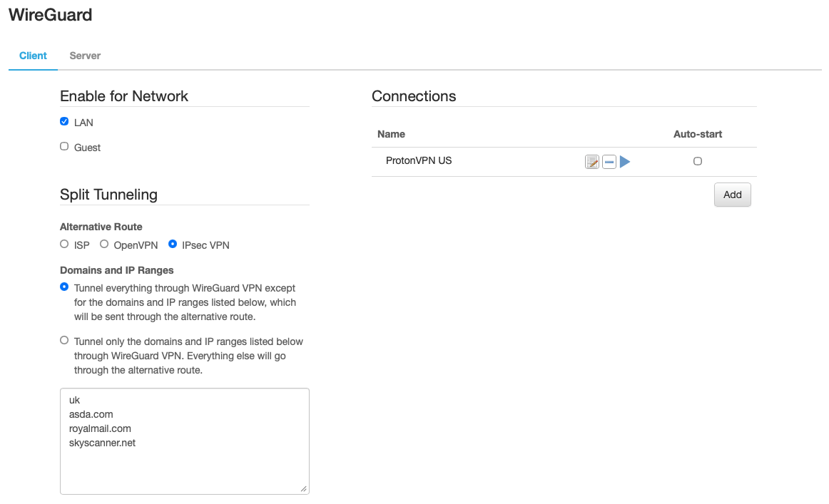
Task: Choose 'Tunnel only the domains' option
Action: (x=64, y=341)
